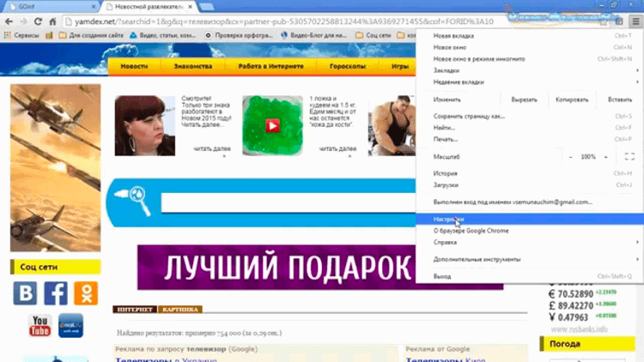Screen dimensions: 644x362
Task: Open Работа в Интернете nav tab
Action: (x=271, y=66)
